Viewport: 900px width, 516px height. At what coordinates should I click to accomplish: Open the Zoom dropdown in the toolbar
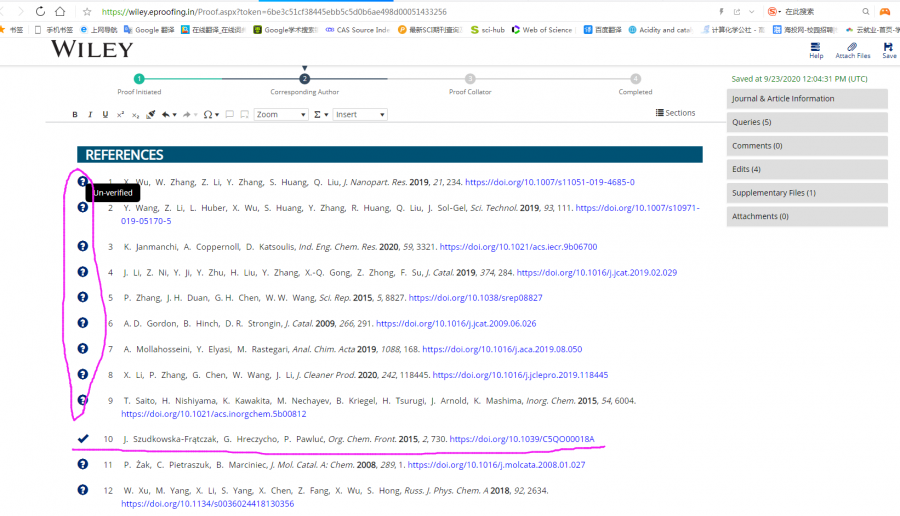pos(281,115)
